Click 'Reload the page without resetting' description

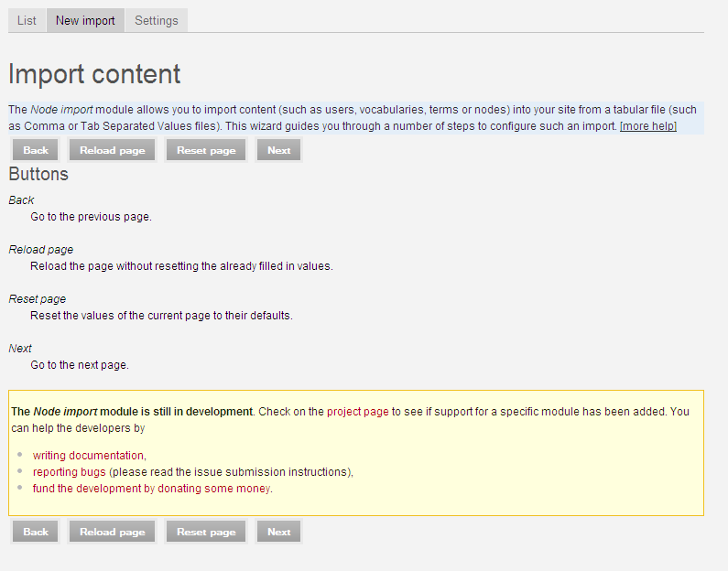point(181,266)
